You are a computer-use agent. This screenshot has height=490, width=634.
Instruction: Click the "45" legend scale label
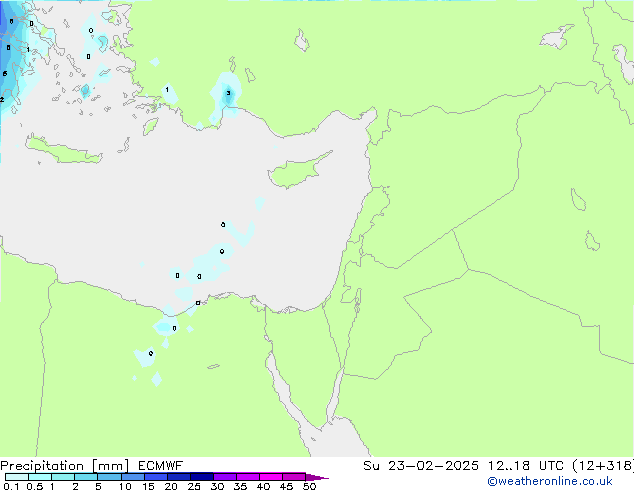coord(287,486)
